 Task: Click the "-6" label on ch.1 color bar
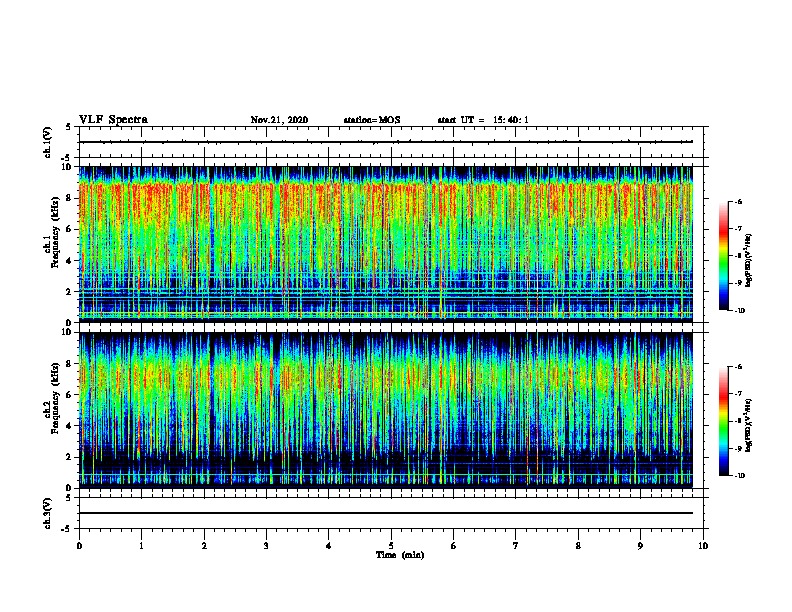point(738,201)
